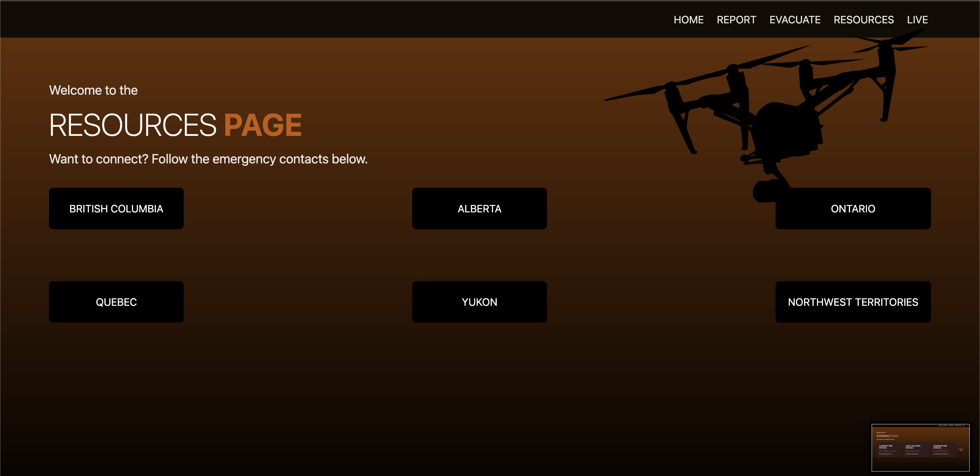Select RESOURCES in the top navigation
The width and height of the screenshot is (980, 476).
(864, 20)
